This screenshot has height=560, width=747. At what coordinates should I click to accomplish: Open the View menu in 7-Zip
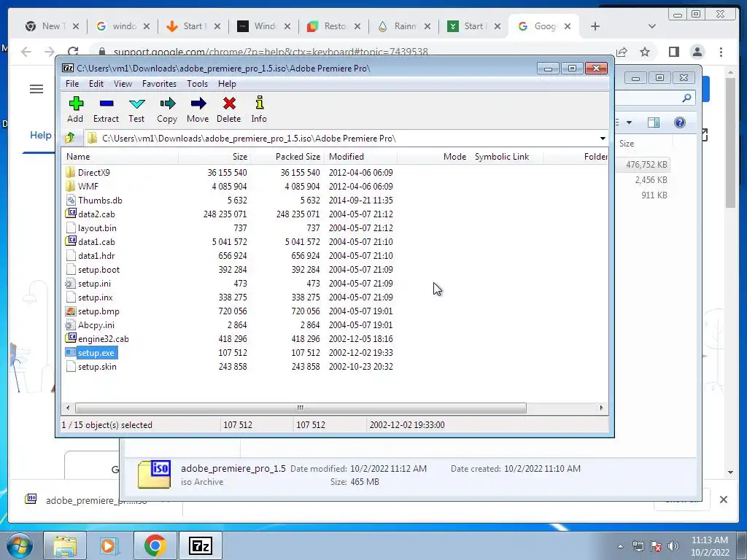click(123, 84)
